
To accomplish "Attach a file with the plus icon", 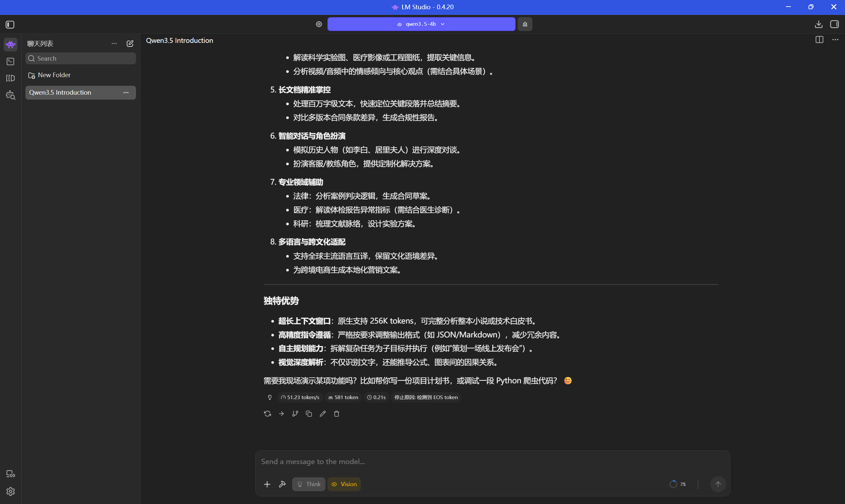I will (x=267, y=484).
